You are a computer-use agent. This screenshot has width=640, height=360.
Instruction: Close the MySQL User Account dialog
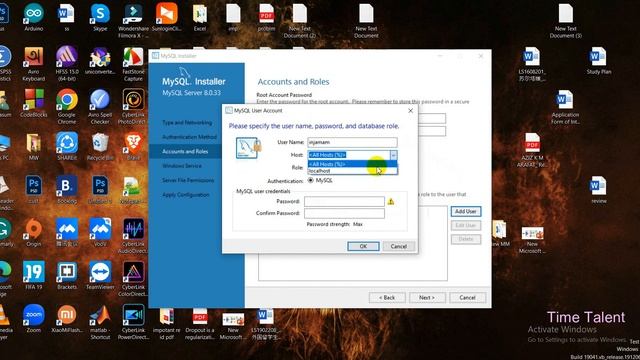(x=411, y=111)
